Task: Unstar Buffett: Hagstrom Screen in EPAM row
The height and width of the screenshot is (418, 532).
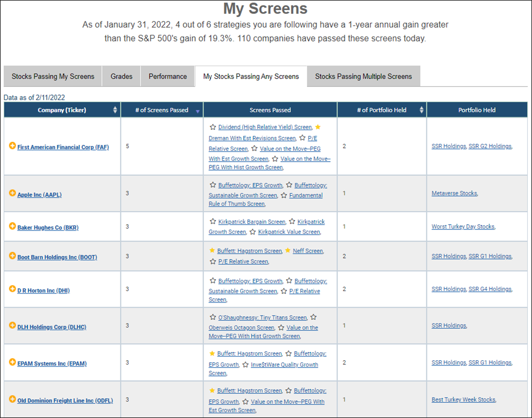Action: click(212, 353)
